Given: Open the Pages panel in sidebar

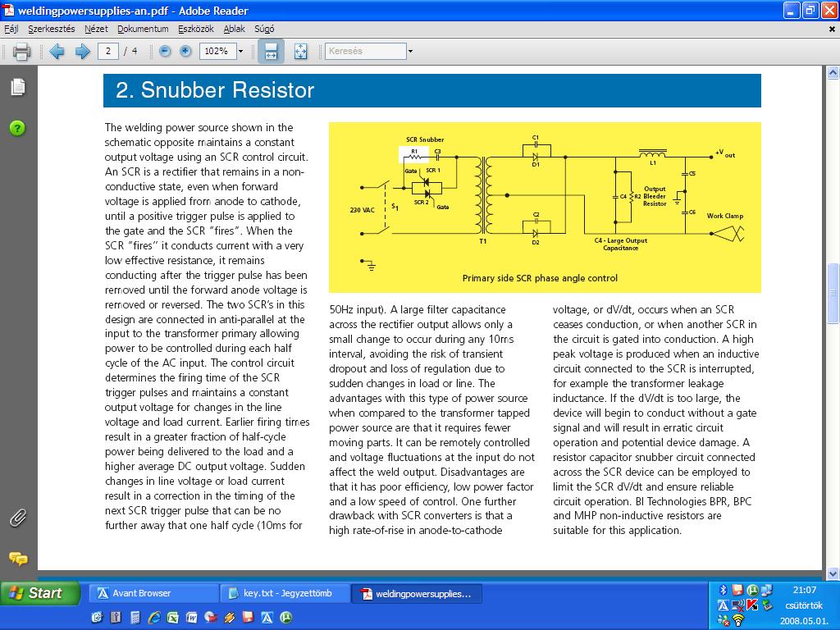Looking at the screenshot, I should point(18,87).
